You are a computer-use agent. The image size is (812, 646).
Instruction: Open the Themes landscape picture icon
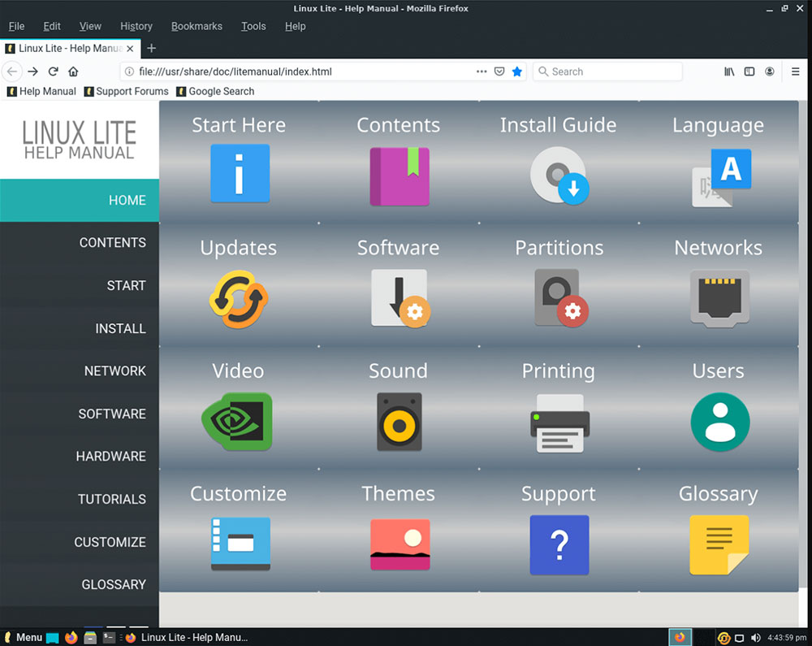pyautogui.click(x=400, y=544)
